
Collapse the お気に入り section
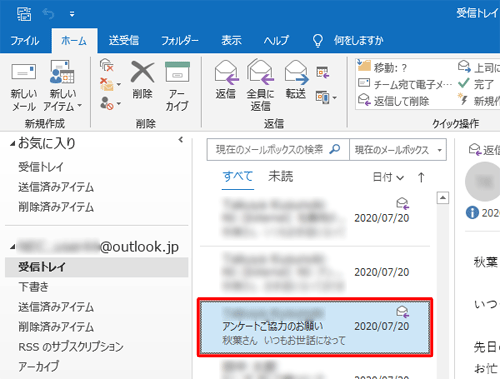[12, 144]
